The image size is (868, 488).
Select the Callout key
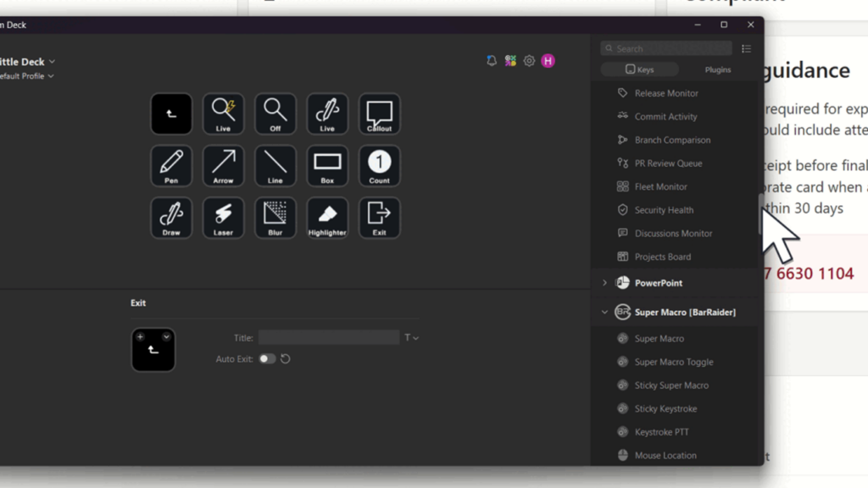point(379,114)
